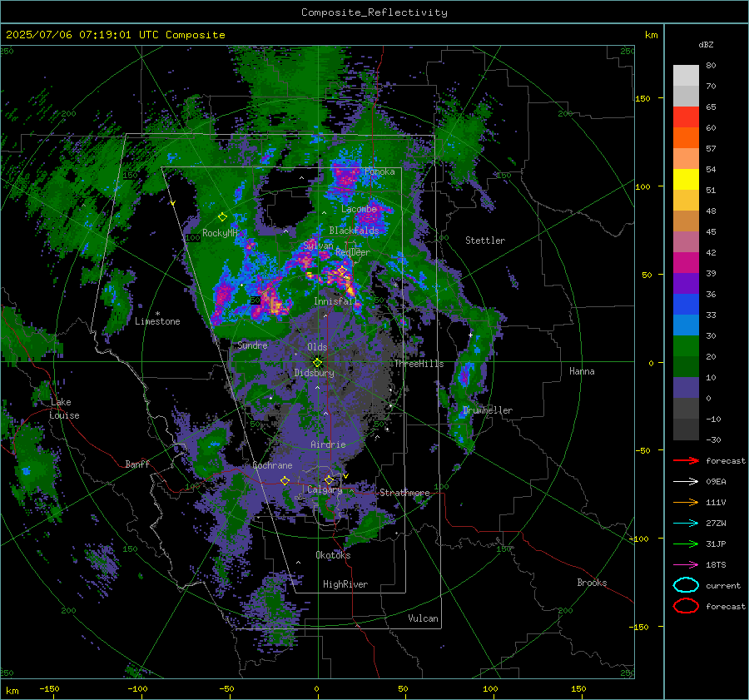Click the Limestone label on the map
This screenshot has width=749, height=700.
point(157,321)
